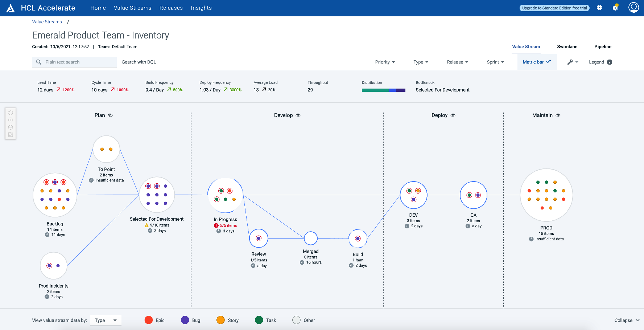
Task: Show the Legend info icon
Action: pyautogui.click(x=610, y=62)
